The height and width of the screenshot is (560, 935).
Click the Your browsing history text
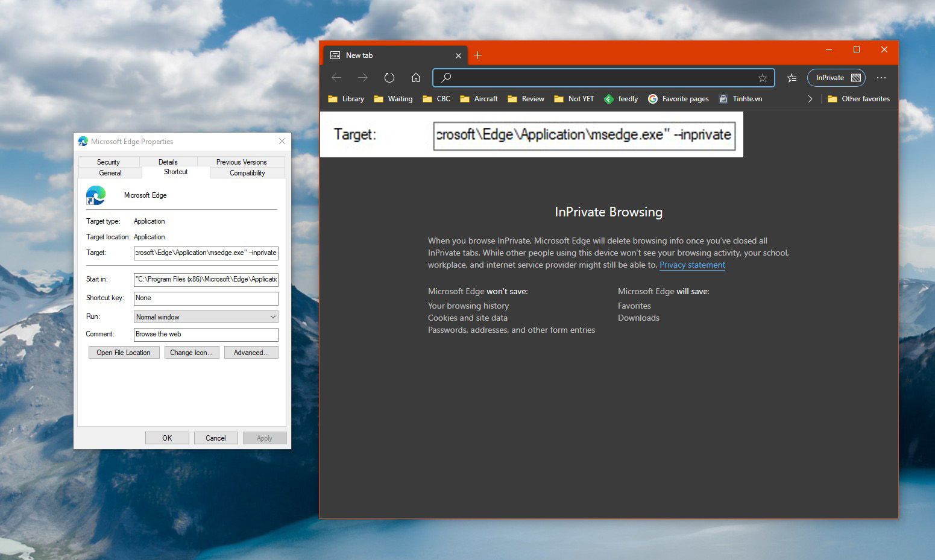468,306
